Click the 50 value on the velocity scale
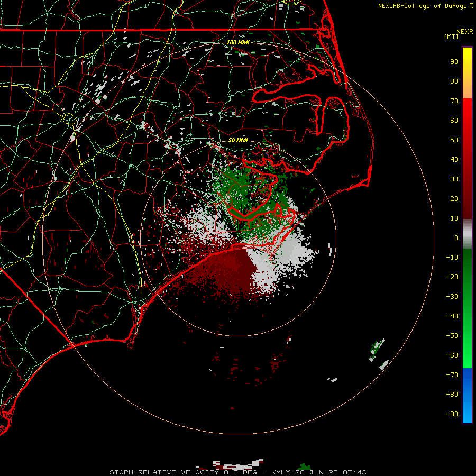The image size is (476, 476). [x=454, y=140]
